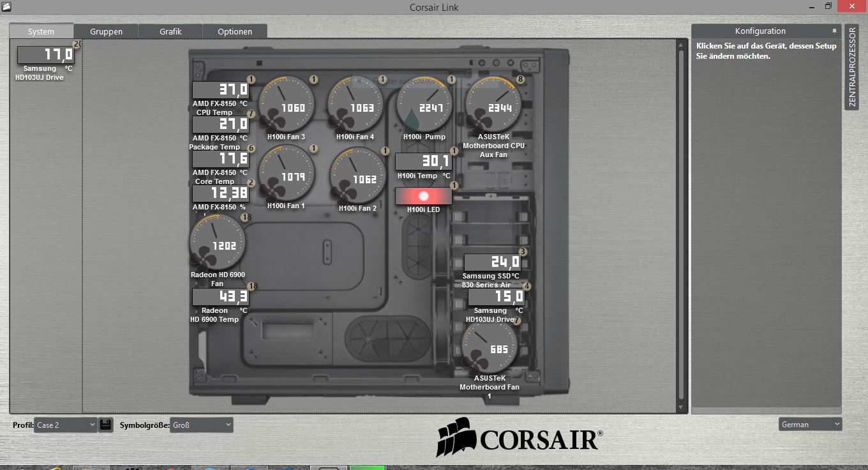The height and width of the screenshot is (470, 868).
Task: Expand the Symbolgröße dropdown set to Groß
Action: [x=202, y=425]
